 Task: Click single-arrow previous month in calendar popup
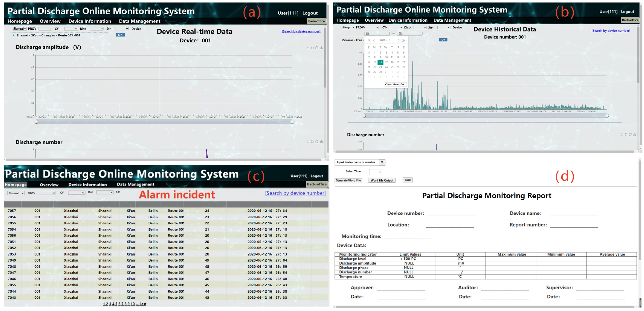click(374, 40)
